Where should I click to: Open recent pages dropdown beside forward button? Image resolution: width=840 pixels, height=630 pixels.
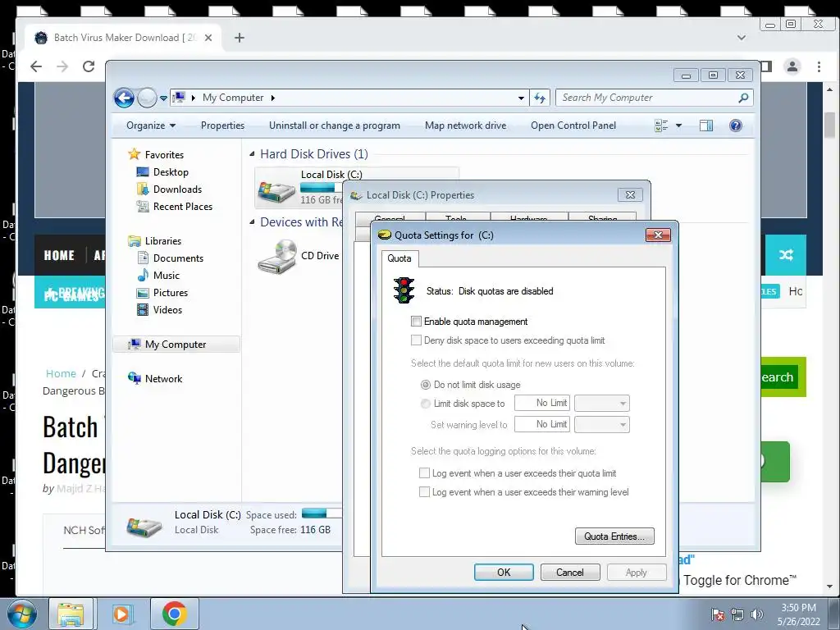[x=163, y=98]
